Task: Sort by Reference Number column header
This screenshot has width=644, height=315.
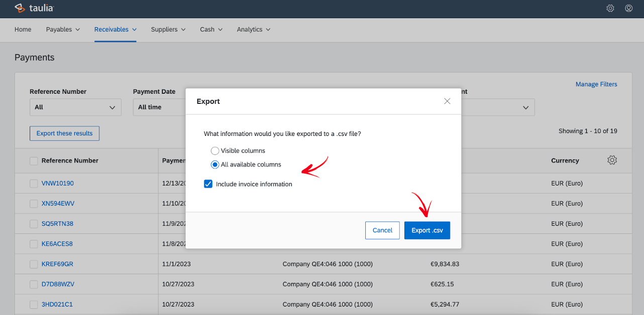Action: click(x=70, y=161)
